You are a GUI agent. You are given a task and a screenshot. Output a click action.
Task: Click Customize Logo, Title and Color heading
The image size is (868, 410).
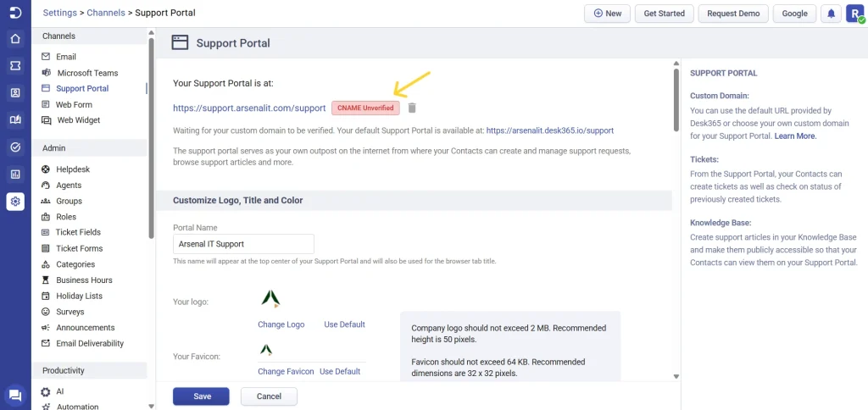coord(238,200)
